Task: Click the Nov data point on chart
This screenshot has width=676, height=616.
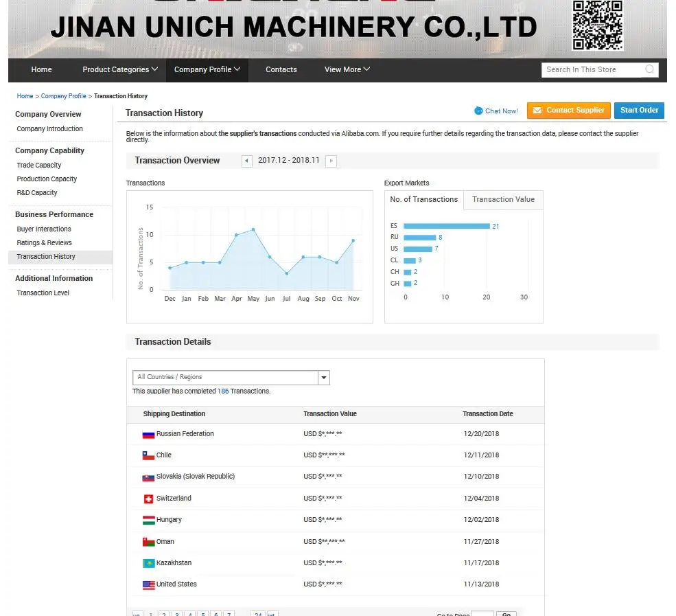Action: (353, 240)
